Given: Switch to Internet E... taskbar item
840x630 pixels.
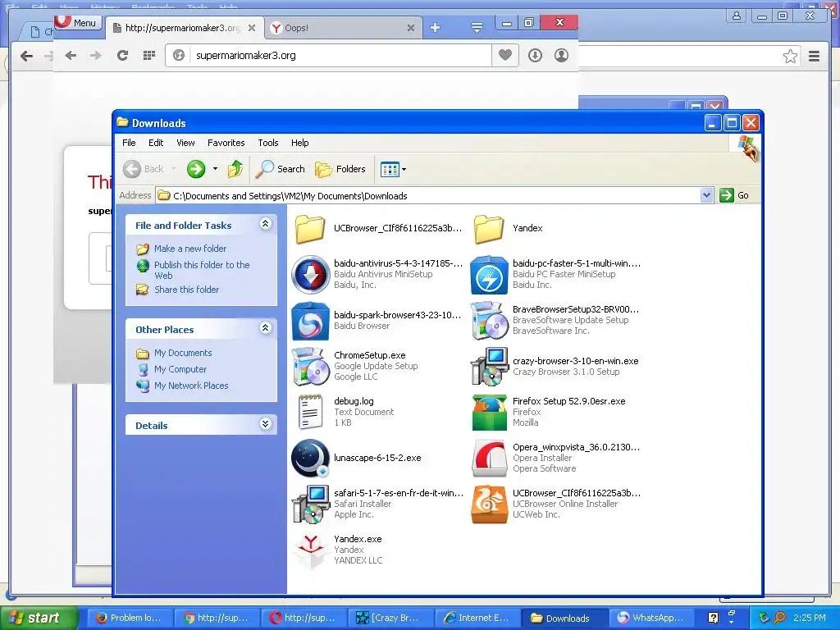Looking at the screenshot, I should point(477,619).
